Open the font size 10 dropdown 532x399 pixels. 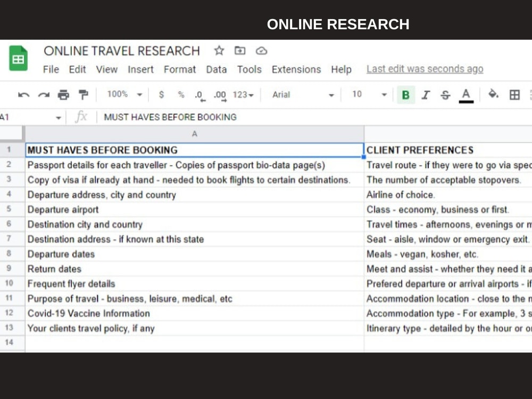click(369, 94)
